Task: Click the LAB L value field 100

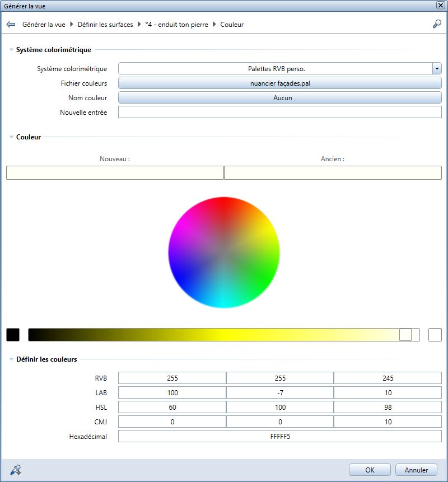Action: pos(172,392)
